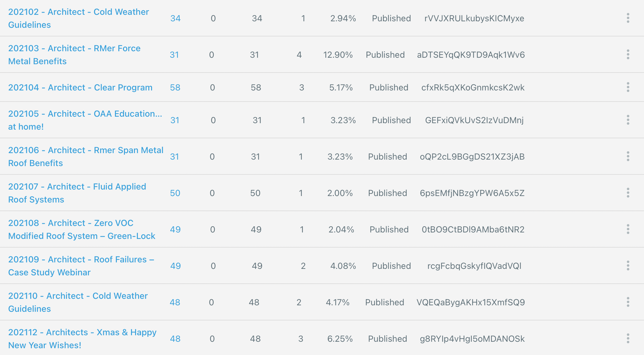Viewport: 644px width, 355px height.
Task: Open 202102 Architect Cold Weather Guidelines campaign
Action: [78, 12]
